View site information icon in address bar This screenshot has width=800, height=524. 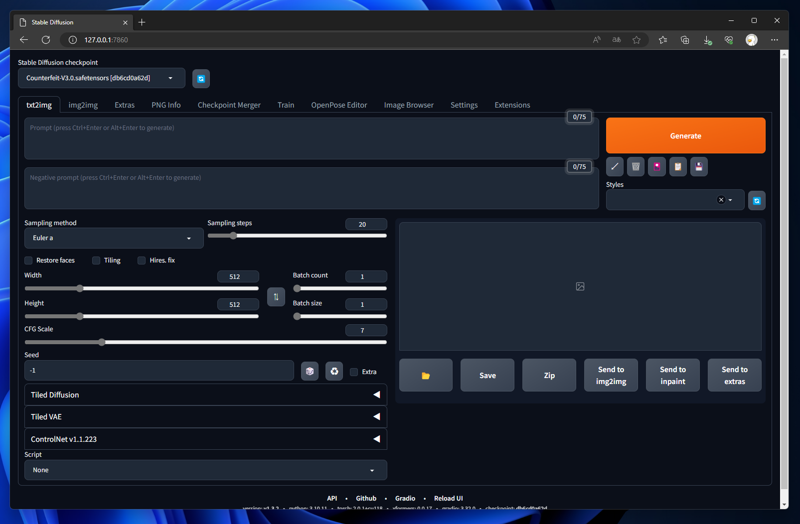72,40
